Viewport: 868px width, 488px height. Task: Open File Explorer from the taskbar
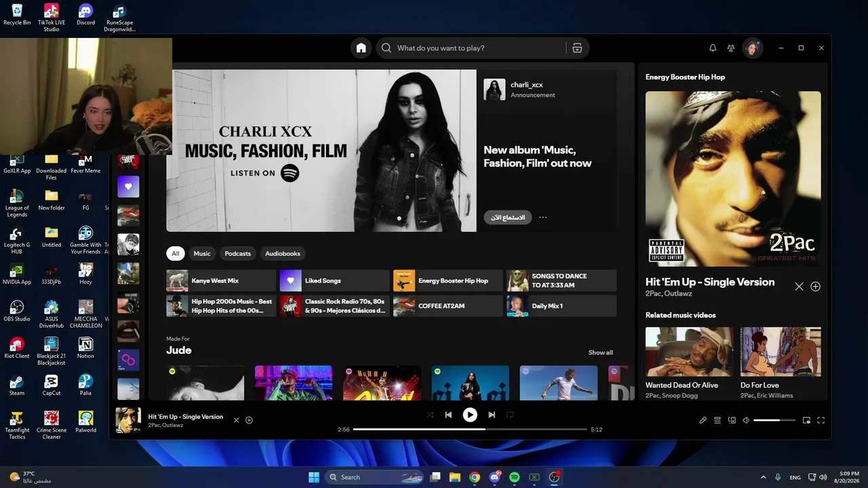(x=455, y=477)
